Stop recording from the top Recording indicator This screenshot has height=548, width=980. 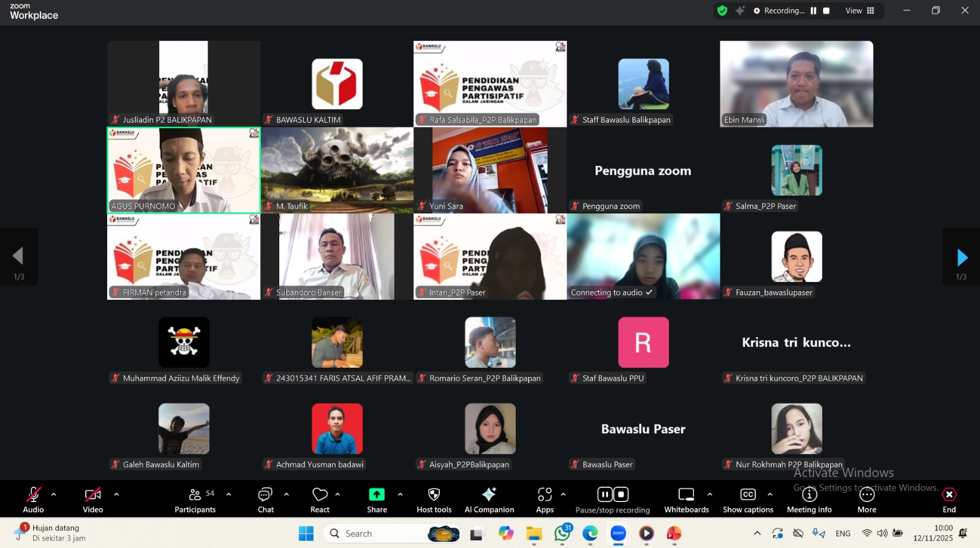[x=826, y=10]
